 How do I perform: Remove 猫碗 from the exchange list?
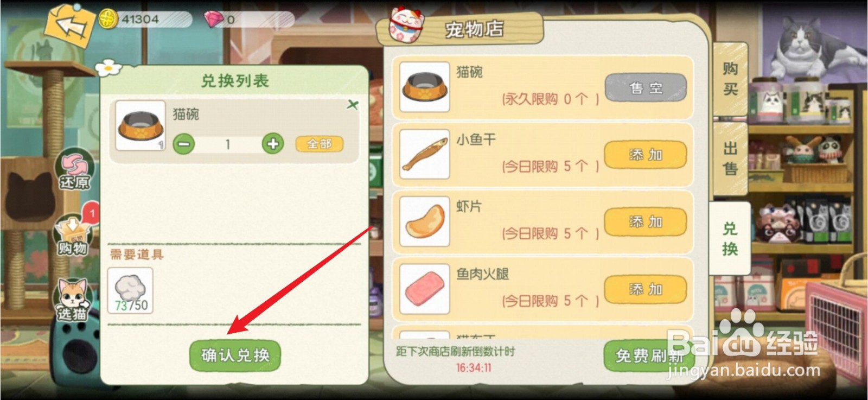coord(353,104)
